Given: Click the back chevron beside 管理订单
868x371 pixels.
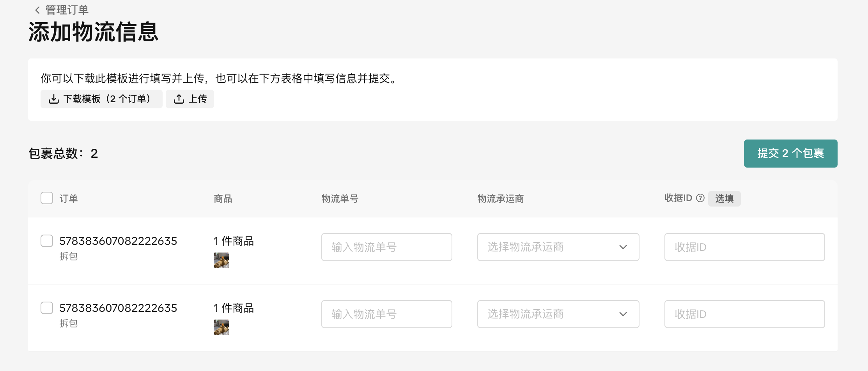Looking at the screenshot, I should [37, 10].
